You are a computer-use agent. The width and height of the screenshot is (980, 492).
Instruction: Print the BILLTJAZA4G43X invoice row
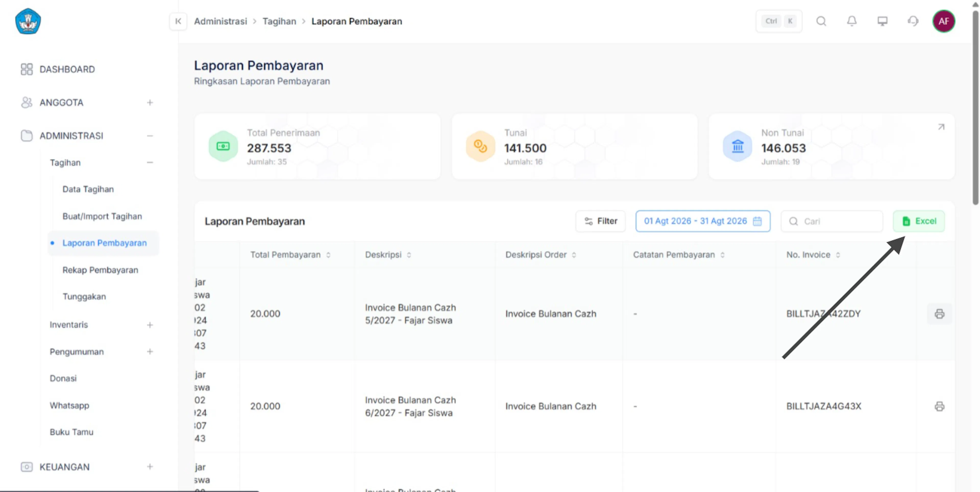pyautogui.click(x=939, y=406)
